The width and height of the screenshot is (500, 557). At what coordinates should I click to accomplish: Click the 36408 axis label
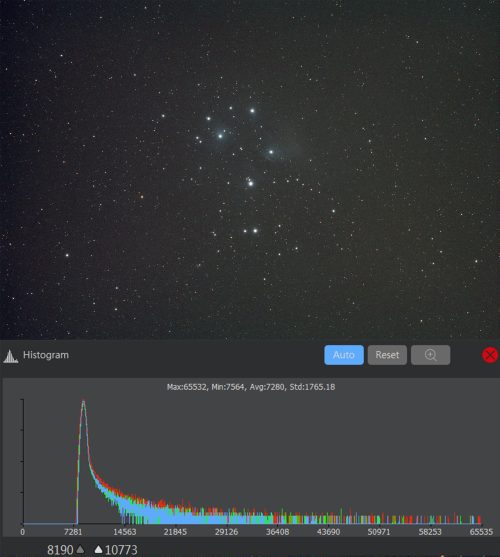(277, 532)
